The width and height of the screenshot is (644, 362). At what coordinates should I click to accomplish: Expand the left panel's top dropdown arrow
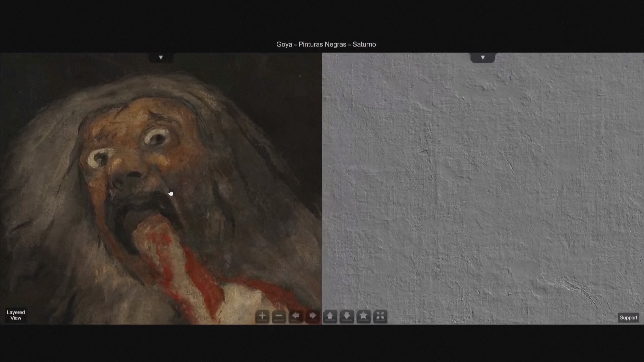click(x=161, y=58)
